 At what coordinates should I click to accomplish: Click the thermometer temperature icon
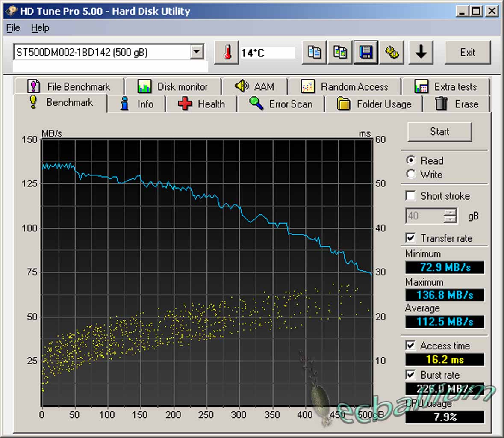click(227, 53)
